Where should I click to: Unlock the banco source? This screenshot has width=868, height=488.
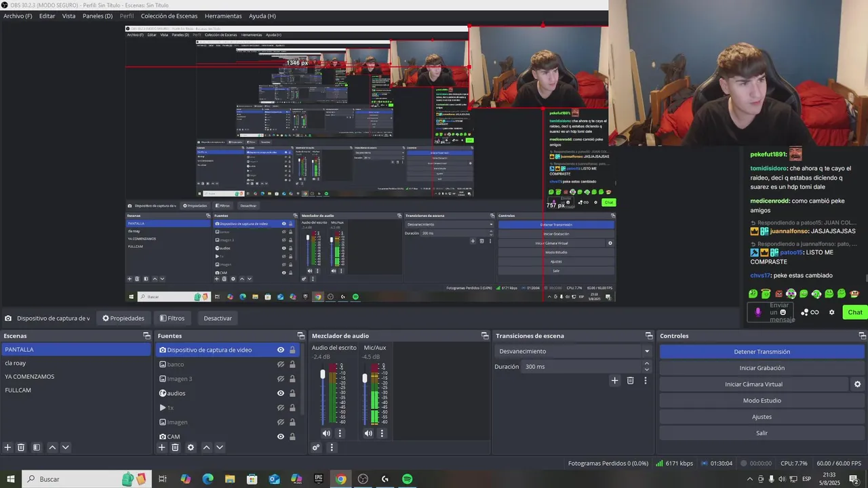click(x=292, y=365)
